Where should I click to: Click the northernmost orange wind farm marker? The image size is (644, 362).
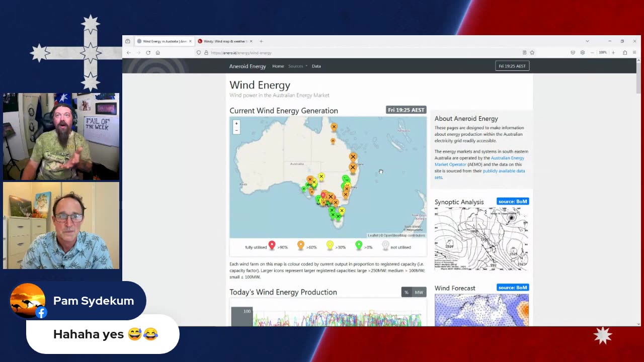click(334, 127)
